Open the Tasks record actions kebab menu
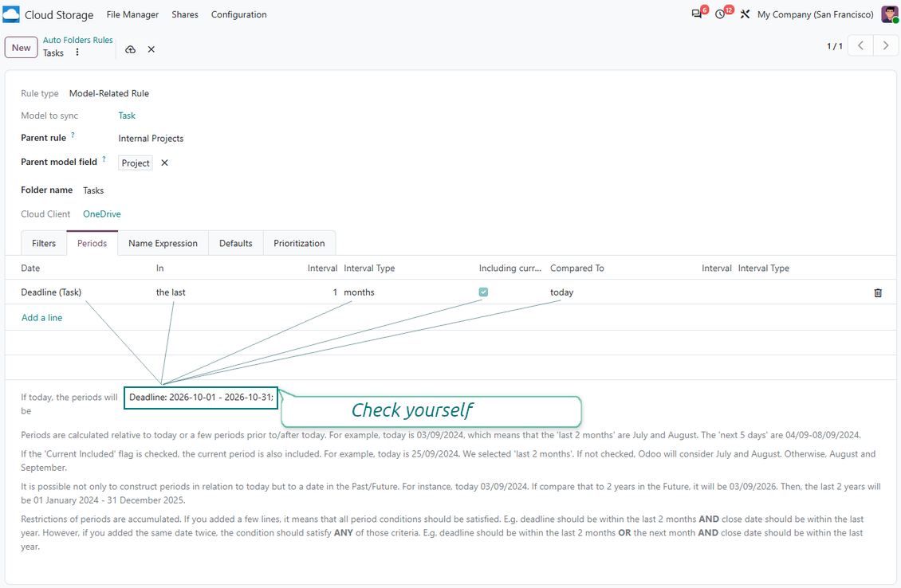The height and width of the screenshot is (588, 901). coord(77,53)
